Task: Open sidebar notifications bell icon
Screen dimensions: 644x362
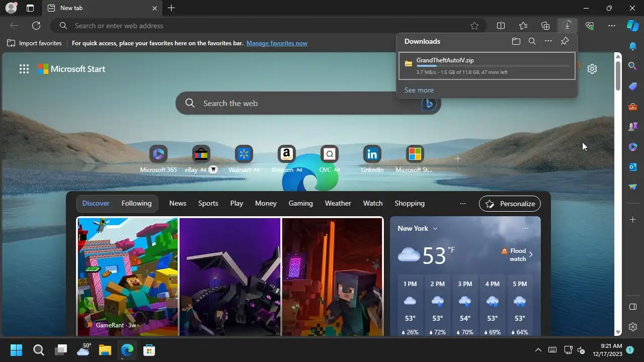Action: (x=633, y=46)
